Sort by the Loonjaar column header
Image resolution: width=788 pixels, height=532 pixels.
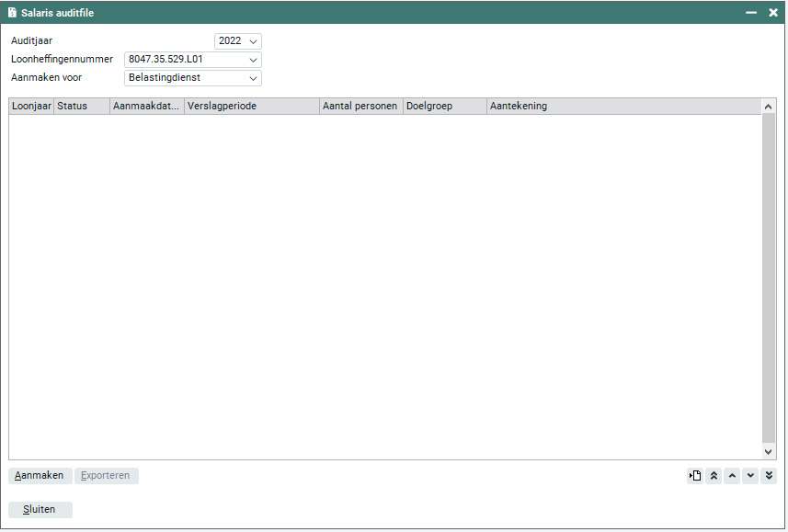pos(31,107)
